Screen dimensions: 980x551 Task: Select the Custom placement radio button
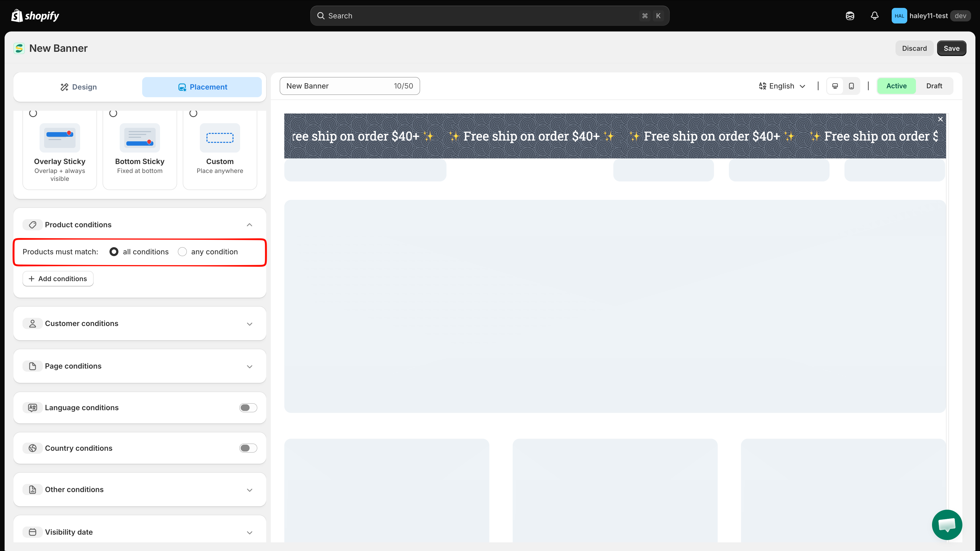[x=193, y=113]
